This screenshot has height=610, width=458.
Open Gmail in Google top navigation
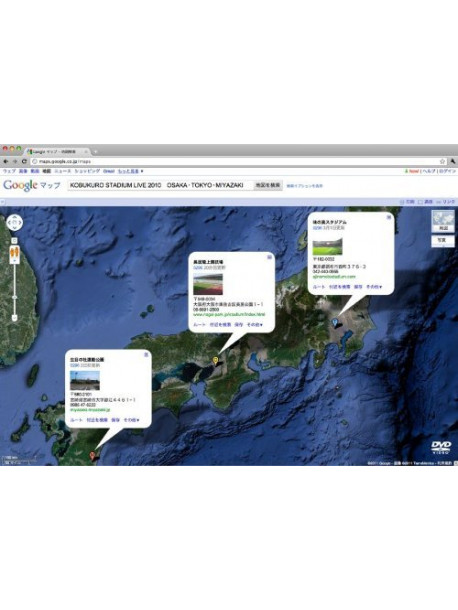tap(109, 171)
